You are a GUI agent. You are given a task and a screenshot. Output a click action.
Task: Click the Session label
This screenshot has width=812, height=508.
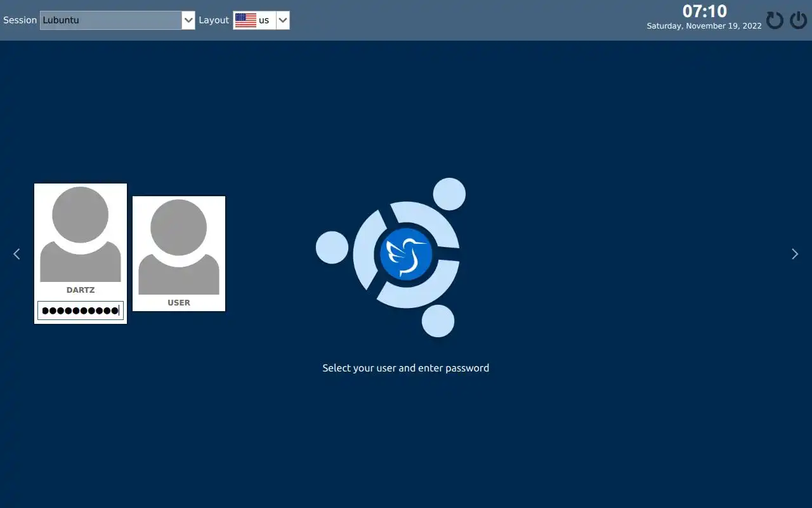20,20
